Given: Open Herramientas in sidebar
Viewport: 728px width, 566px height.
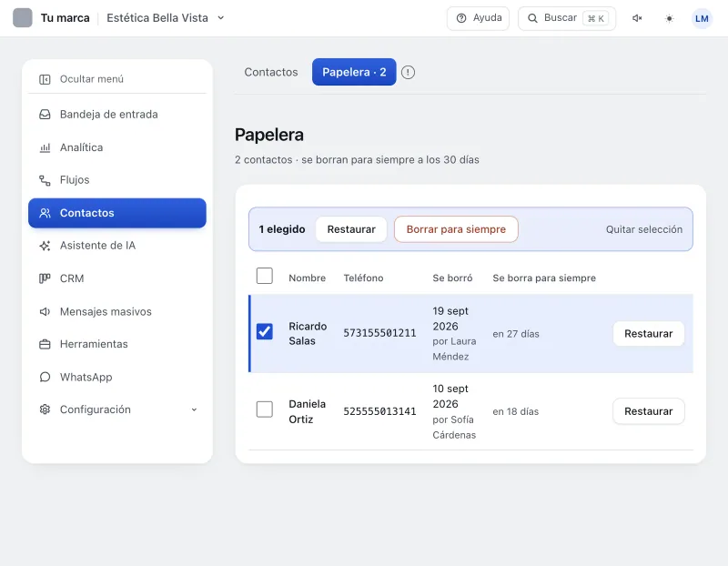Looking at the screenshot, I should pos(117,344).
